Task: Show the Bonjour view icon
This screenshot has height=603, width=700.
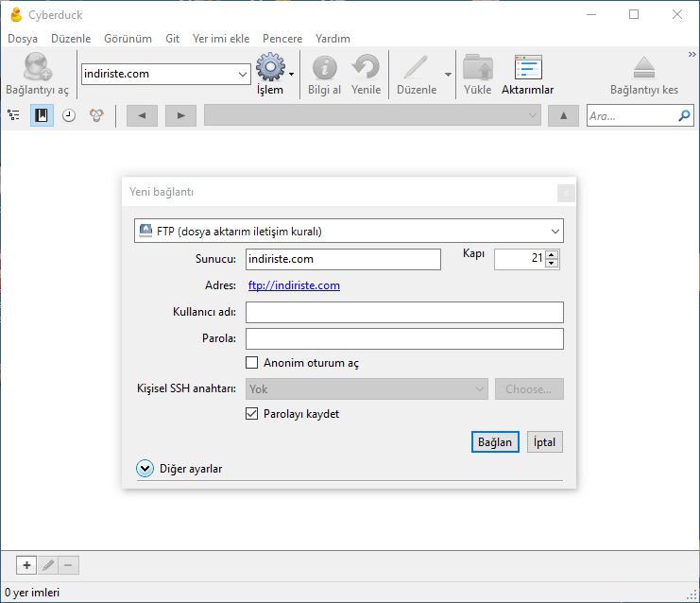Action: [x=96, y=115]
